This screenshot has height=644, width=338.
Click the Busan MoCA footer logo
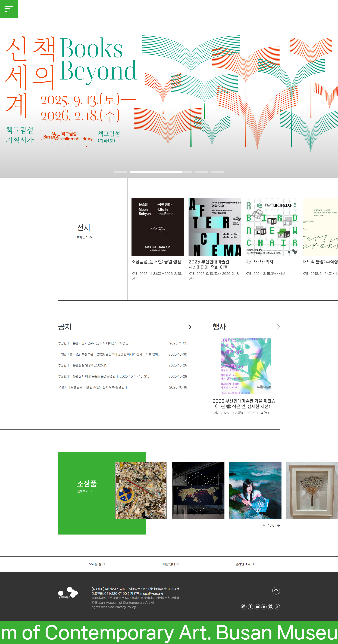68,593
